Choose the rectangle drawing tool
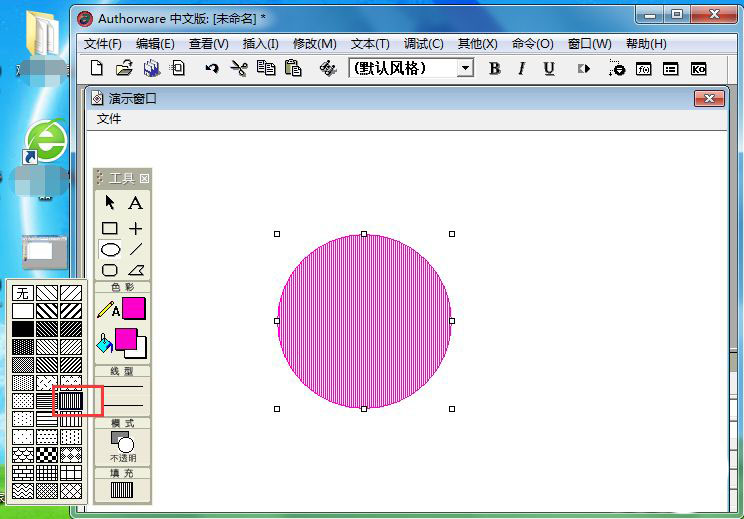744x519 pixels. pyautogui.click(x=110, y=229)
